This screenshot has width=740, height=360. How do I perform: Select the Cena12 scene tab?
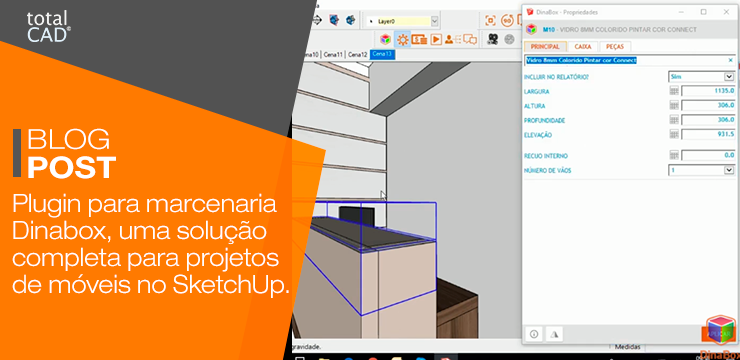357,55
